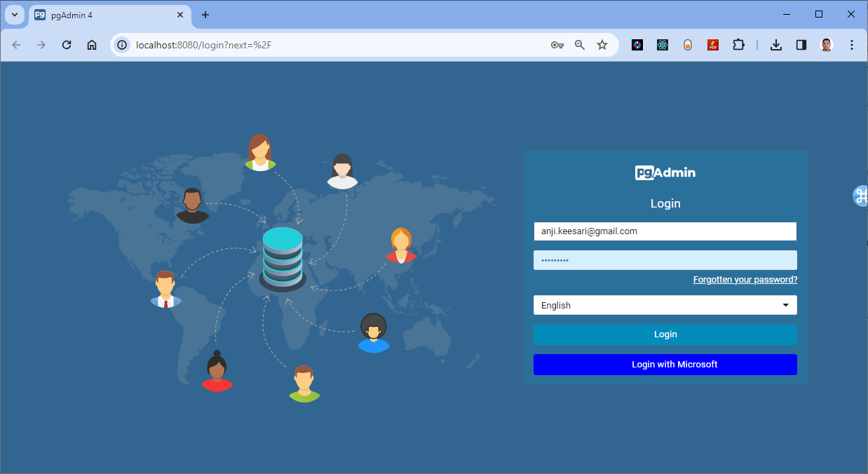Go to the browser home page
Image resolution: width=868 pixels, height=474 pixels.
click(92, 45)
